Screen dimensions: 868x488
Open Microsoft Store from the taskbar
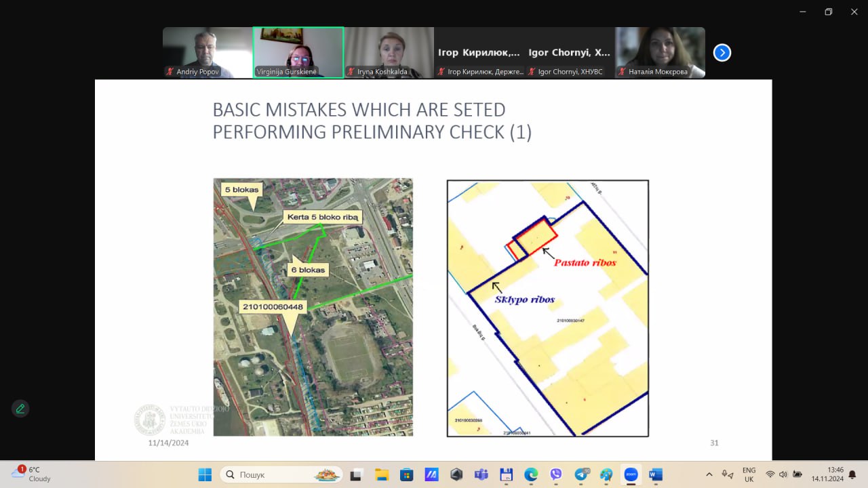(x=406, y=474)
